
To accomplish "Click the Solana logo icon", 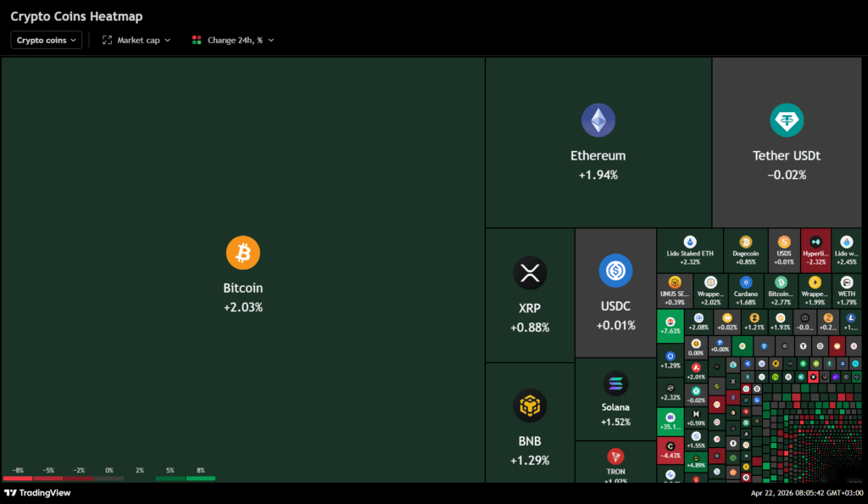I will point(615,384).
